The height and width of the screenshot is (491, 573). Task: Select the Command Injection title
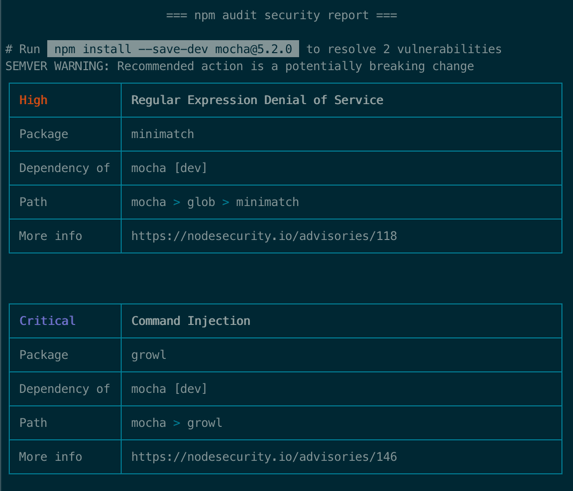point(191,321)
